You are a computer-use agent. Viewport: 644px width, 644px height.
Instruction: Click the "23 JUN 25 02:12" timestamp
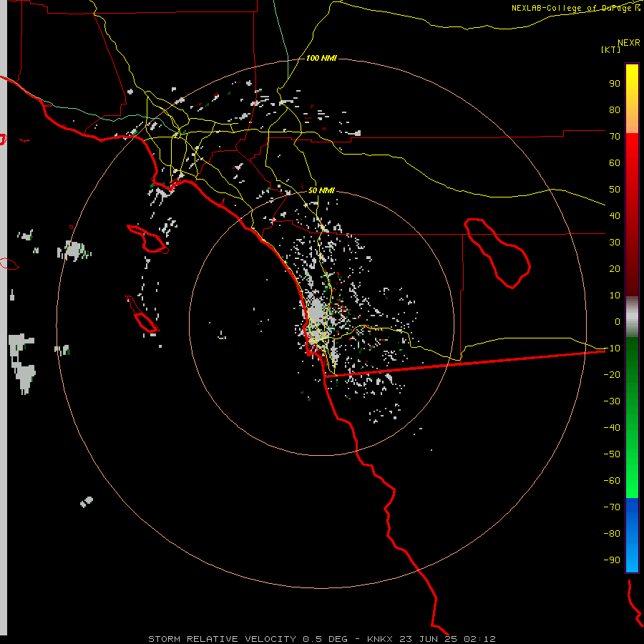pyautogui.click(x=448, y=639)
